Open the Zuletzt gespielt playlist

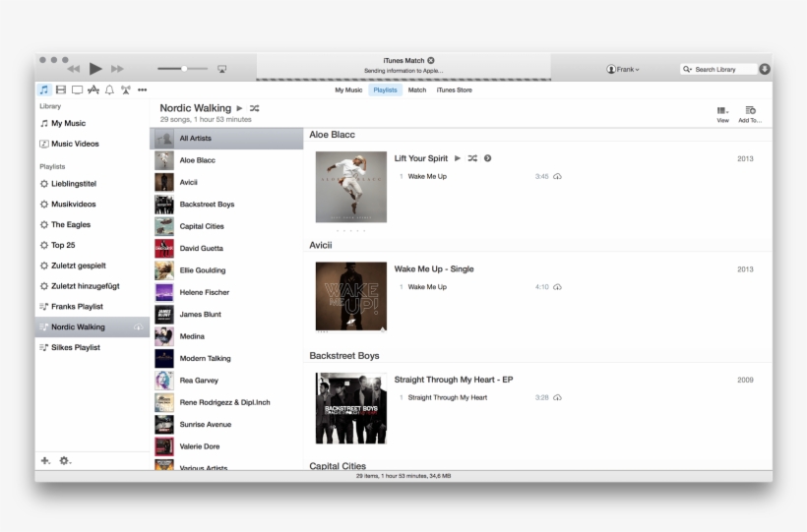tap(93, 266)
